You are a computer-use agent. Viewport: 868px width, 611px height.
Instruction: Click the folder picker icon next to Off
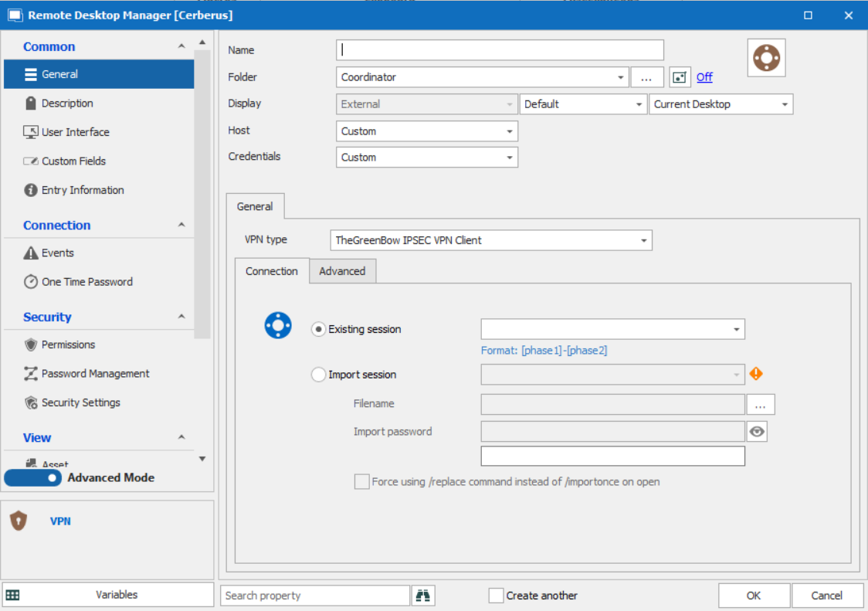[680, 77]
